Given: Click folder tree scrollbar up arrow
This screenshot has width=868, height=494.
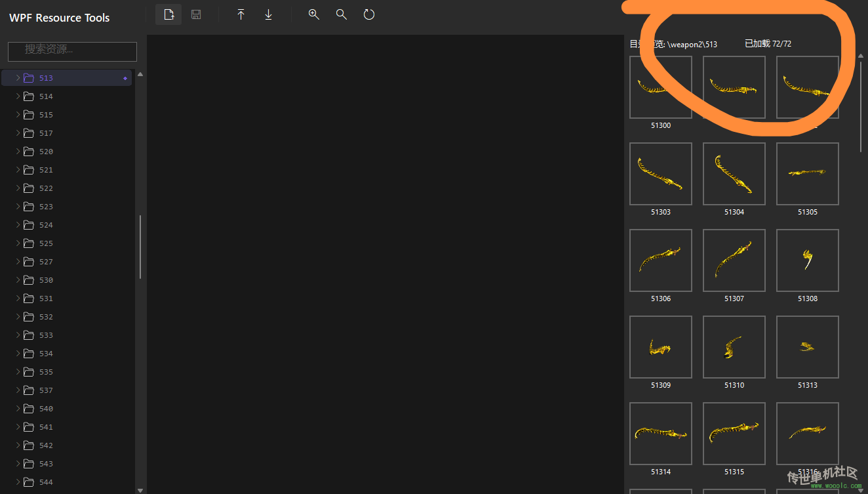Looking at the screenshot, I should [x=140, y=74].
